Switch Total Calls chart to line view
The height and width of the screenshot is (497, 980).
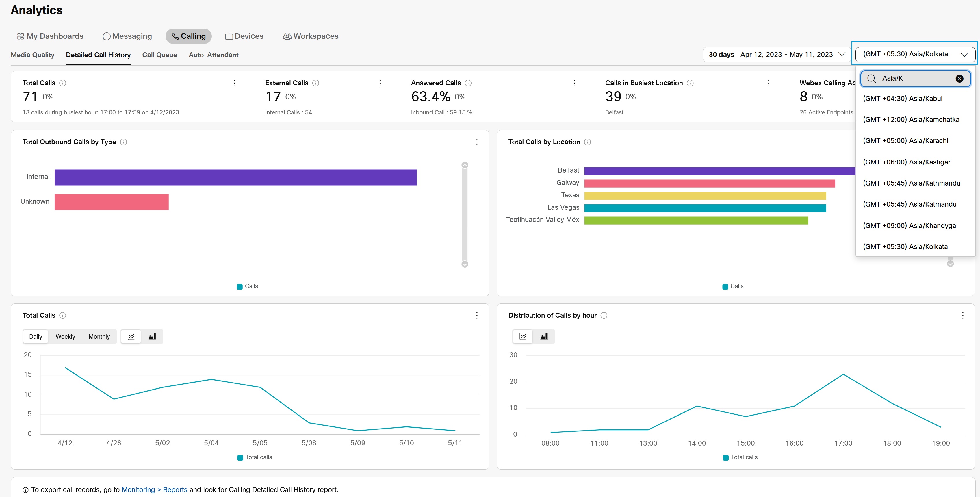point(131,336)
